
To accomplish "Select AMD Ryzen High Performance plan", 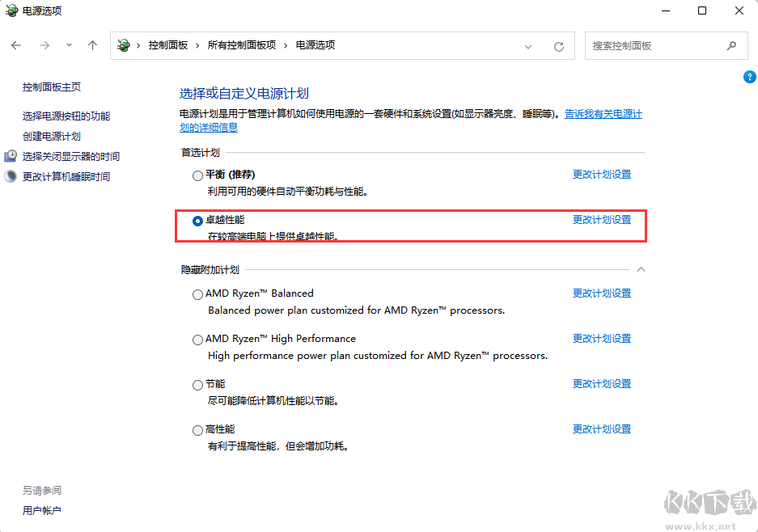I will click(x=197, y=340).
